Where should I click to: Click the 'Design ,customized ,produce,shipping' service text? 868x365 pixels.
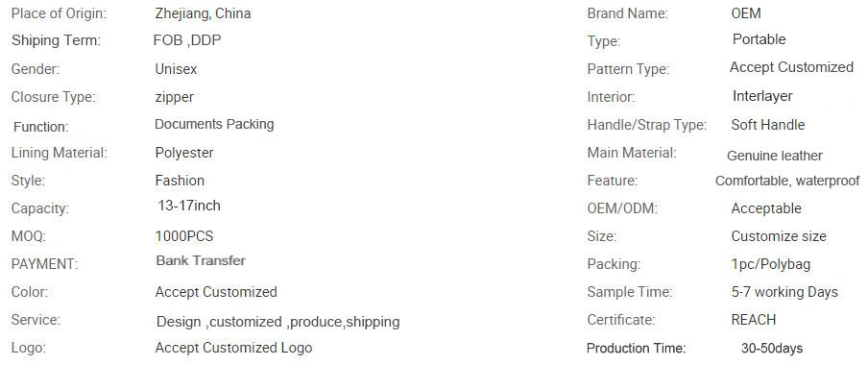coord(277,322)
